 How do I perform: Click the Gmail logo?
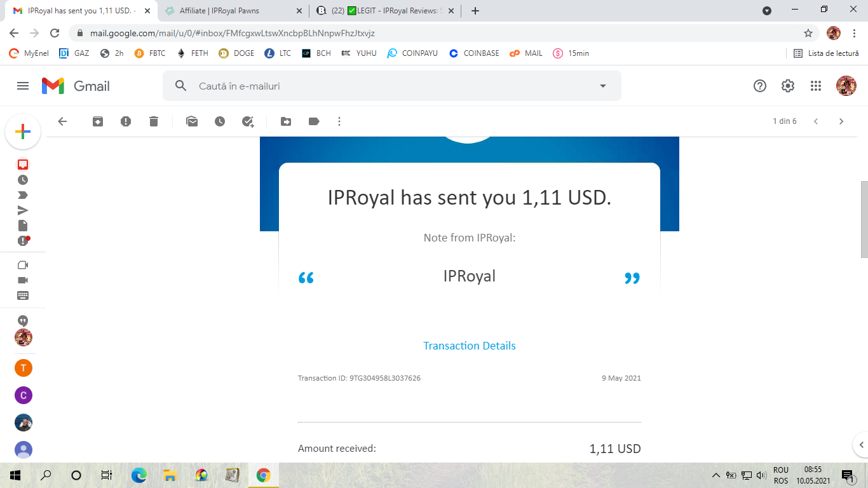tap(76, 86)
